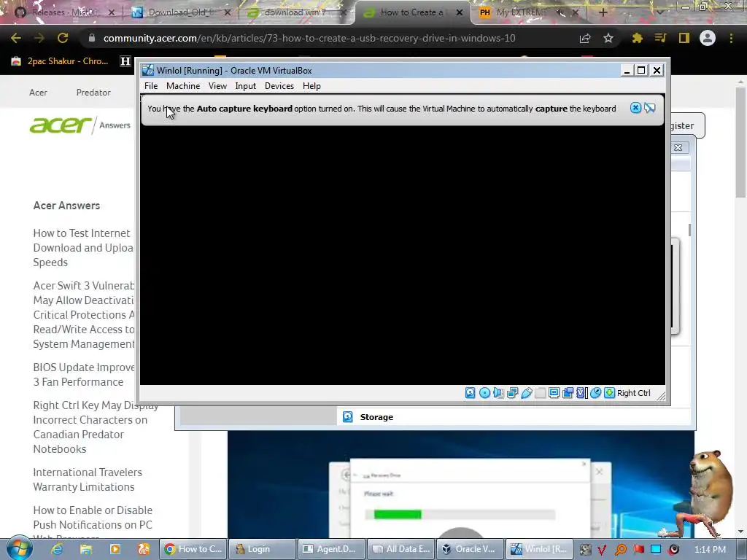Open VirtualBox Help menu
The image size is (747, 560).
coord(311,86)
